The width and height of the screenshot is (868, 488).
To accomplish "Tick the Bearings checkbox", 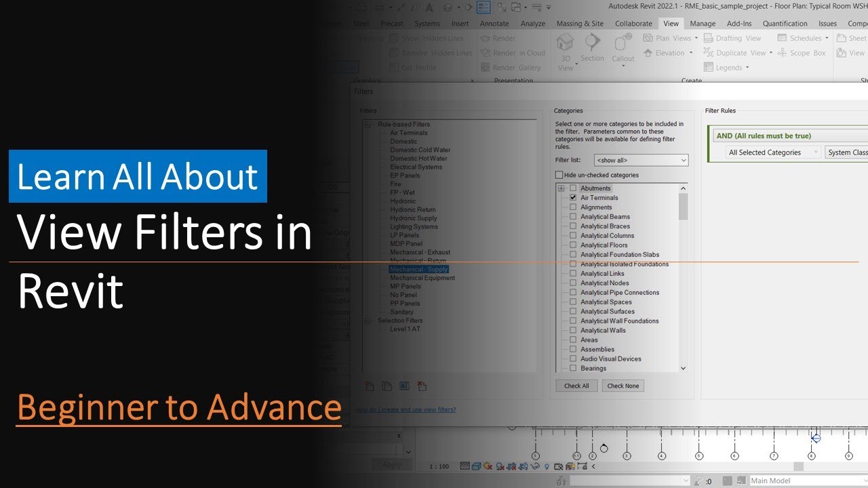I will [x=573, y=369].
